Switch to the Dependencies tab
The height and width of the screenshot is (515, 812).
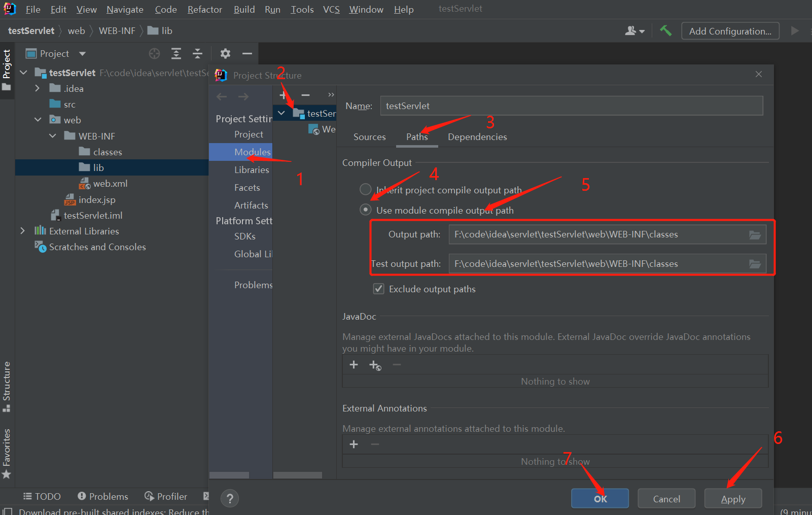(x=477, y=137)
